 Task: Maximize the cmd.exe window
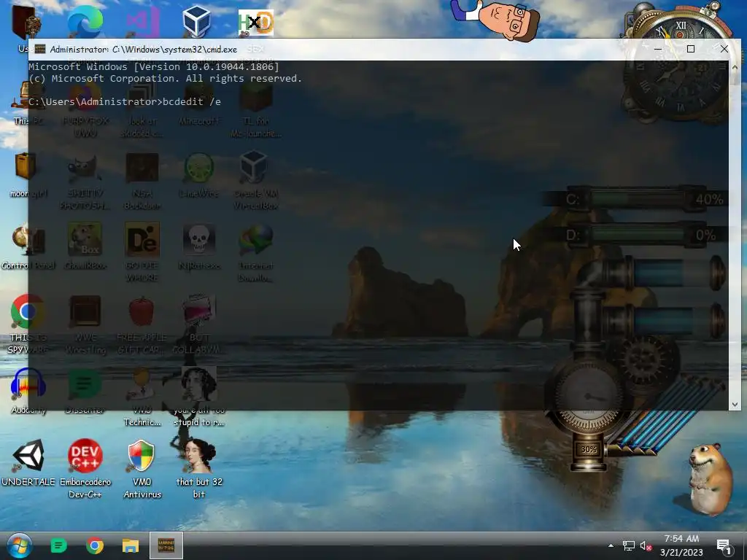tap(691, 49)
